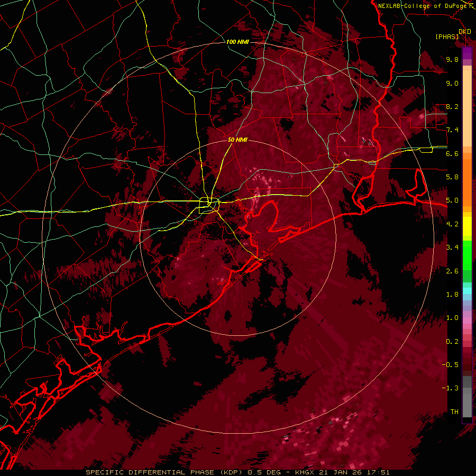The image size is (476, 476).
Task: Pick the bright green segment of the color bar
Action: pos(467,254)
